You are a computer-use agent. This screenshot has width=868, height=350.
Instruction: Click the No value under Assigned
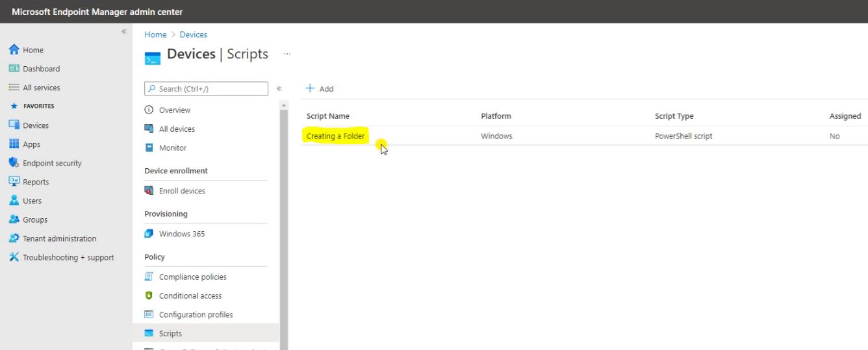click(x=834, y=136)
